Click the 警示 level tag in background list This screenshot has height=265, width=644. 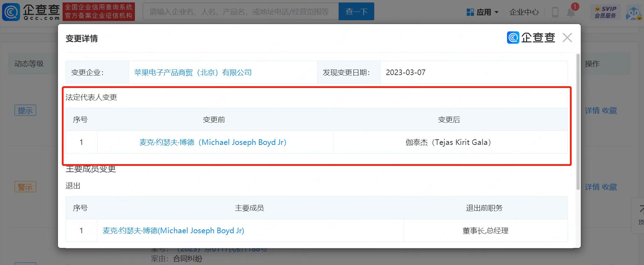point(25,187)
